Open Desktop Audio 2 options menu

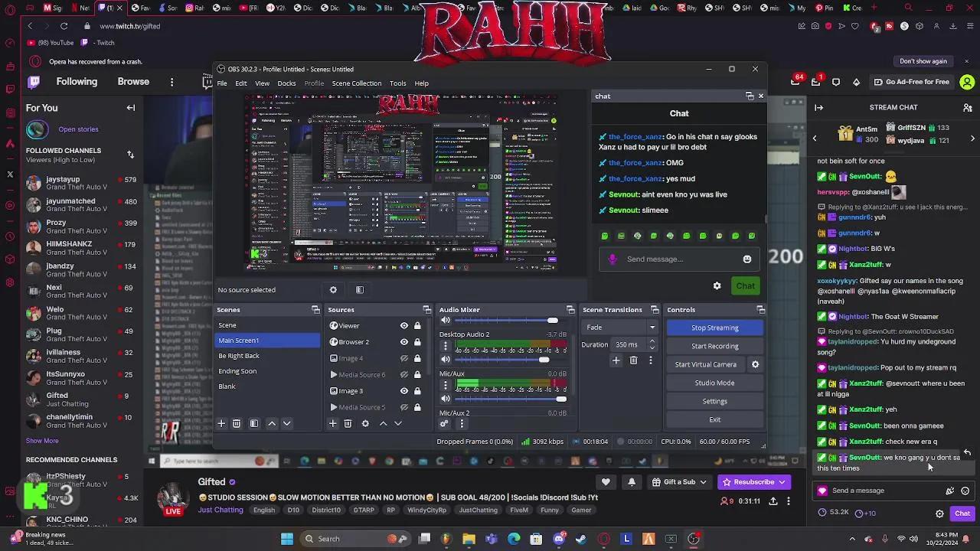click(446, 347)
